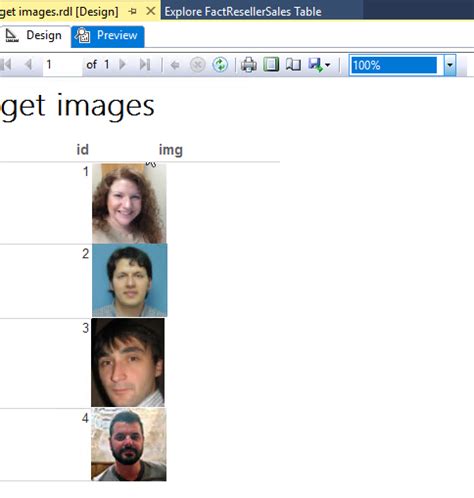Viewport: 474px width, 498px height.
Task: Close the get images.rdl tab
Action: [x=151, y=11]
